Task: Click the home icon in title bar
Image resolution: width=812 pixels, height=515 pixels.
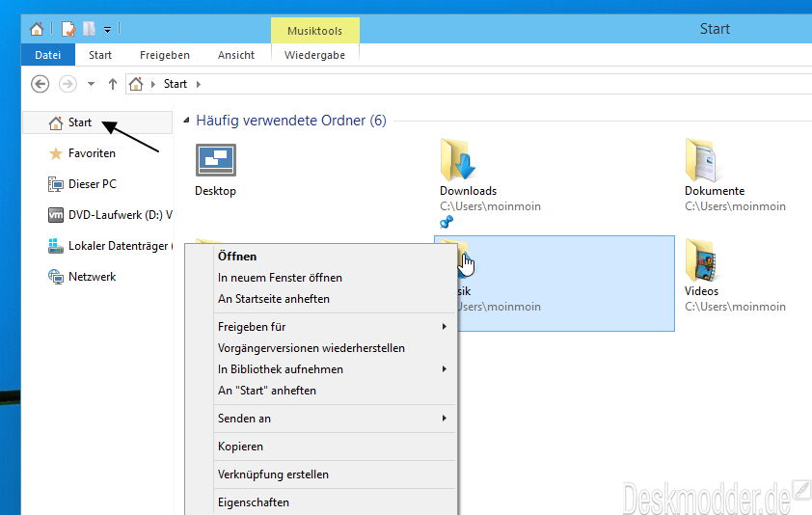Action: coord(37,29)
